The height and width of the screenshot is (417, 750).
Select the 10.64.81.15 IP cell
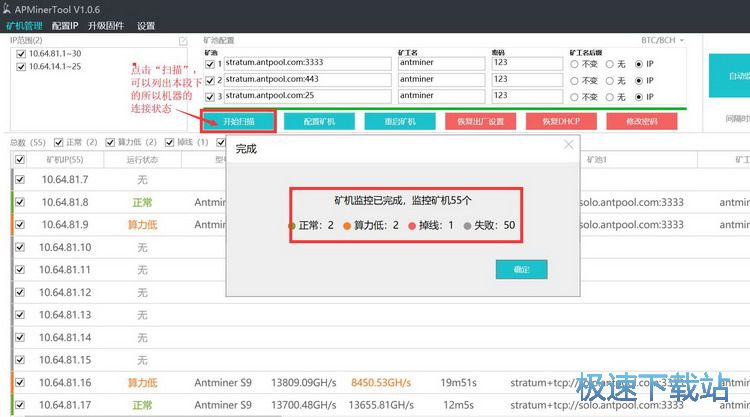click(x=65, y=360)
